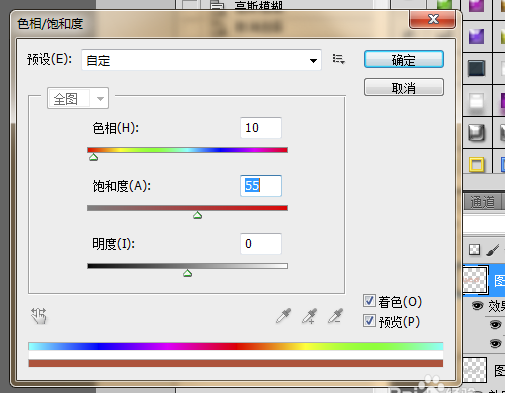This screenshot has width=505, height=393.
Task: Click the 确定 OK button
Action: tap(404, 60)
